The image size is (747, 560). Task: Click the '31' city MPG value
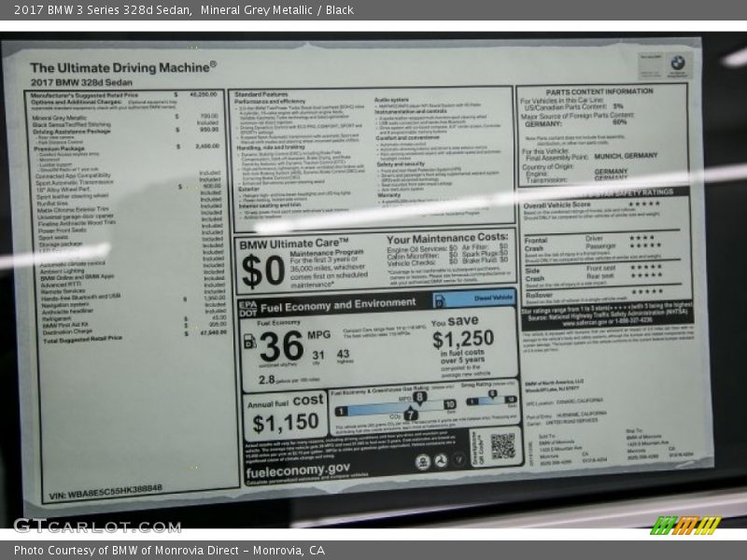coord(318,355)
